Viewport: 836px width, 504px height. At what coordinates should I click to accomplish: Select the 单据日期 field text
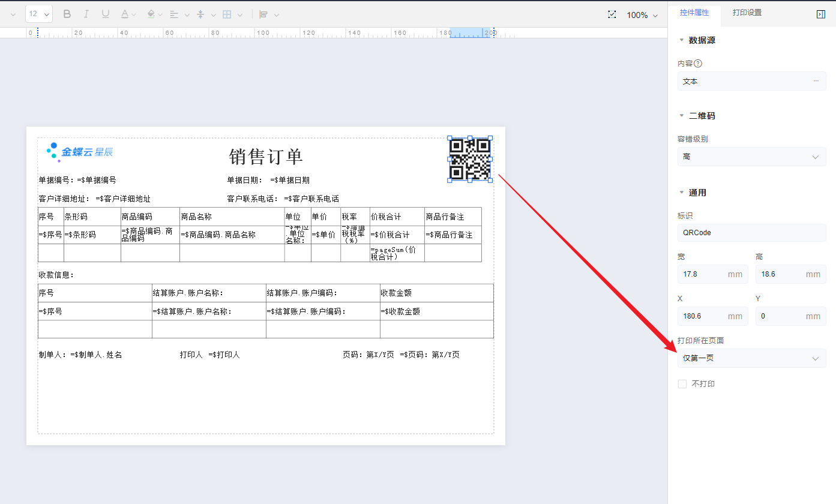coord(268,180)
